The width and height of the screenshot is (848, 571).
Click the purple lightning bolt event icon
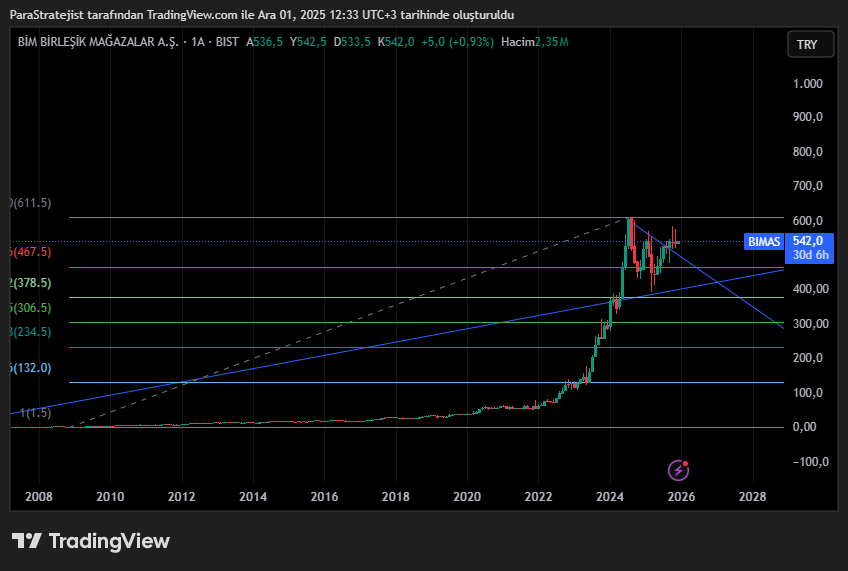(678, 470)
